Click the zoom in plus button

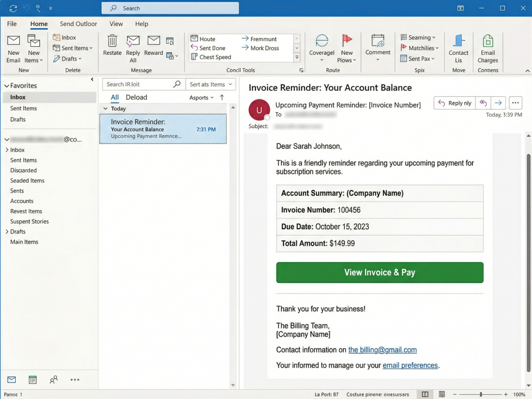click(506, 394)
